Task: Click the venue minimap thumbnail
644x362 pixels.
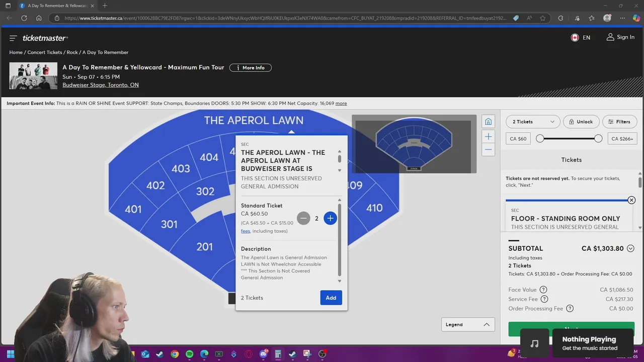Action: pyautogui.click(x=414, y=144)
